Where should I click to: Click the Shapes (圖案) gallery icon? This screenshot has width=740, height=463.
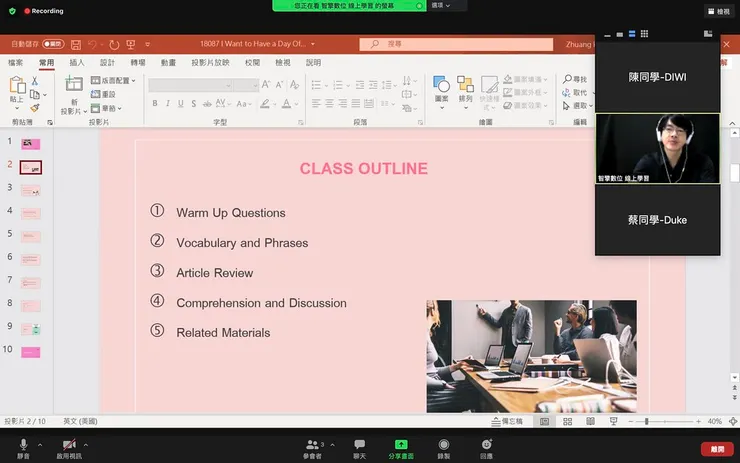click(441, 84)
